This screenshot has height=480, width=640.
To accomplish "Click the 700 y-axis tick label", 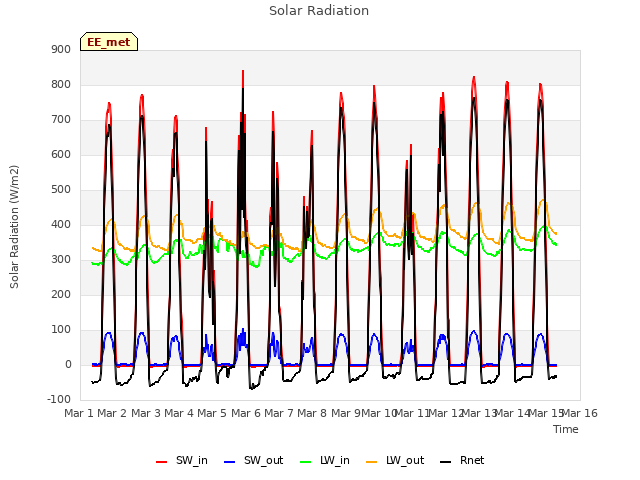I will click(x=61, y=120).
